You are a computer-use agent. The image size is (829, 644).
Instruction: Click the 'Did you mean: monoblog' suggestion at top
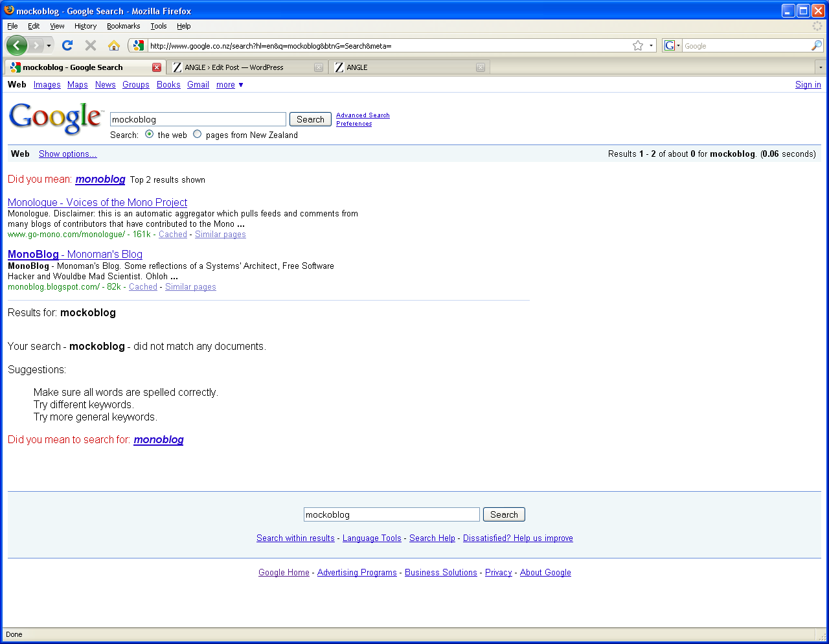click(100, 179)
